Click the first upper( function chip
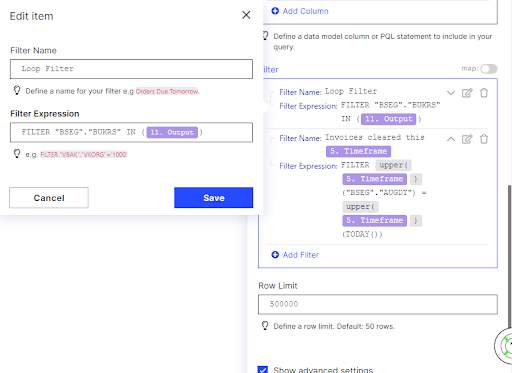The width and height of the screenshot is (512, 373). tap(393, 165)
